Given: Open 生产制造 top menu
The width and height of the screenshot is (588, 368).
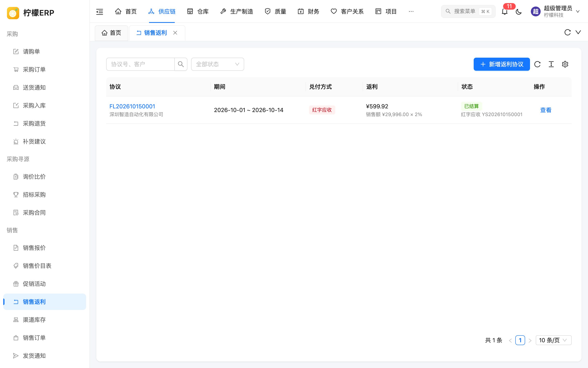Looking at the screenshot, I should [x=237, y=11].
